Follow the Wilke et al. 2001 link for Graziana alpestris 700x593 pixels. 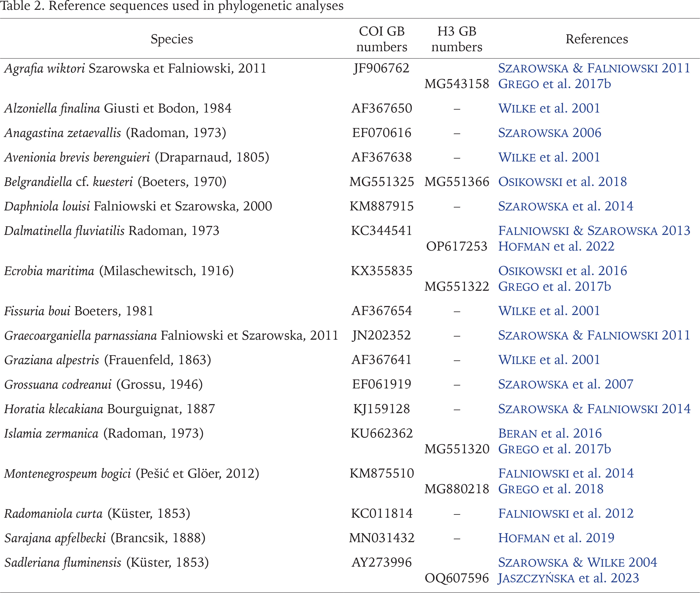pos(549,360)
